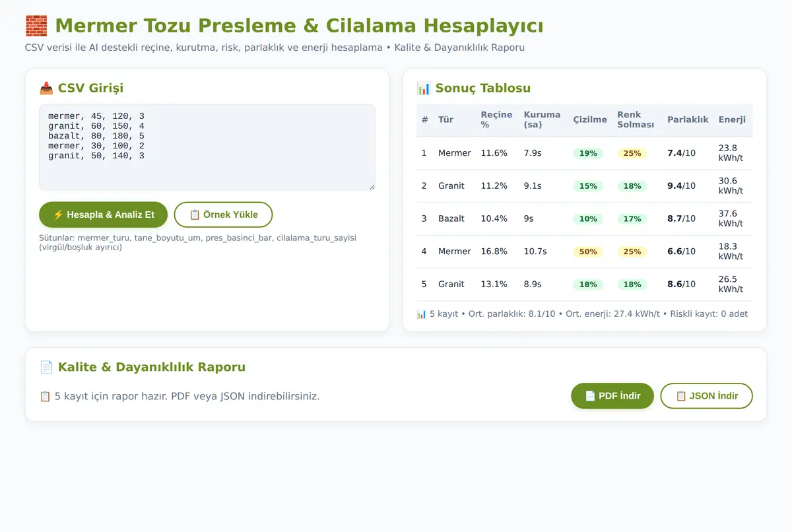Click the Hesapla & Analiz Et button
The width and height of the screenshot is (792, 532).
point(103,215)
